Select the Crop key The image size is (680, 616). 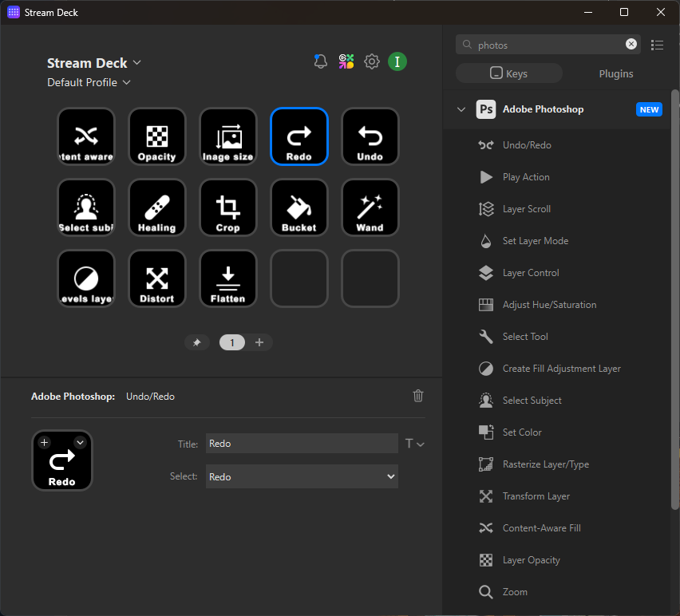(228, 207)
